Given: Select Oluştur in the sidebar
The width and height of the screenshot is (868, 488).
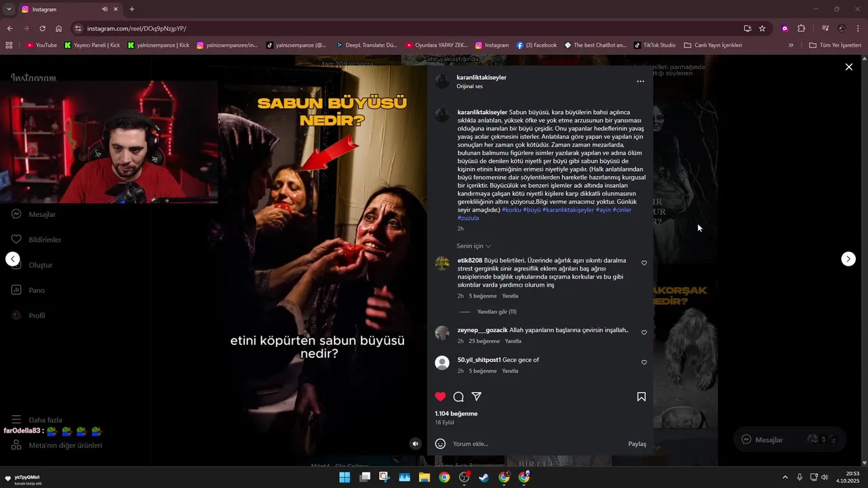Looking at the screenshot, I should 32,265.
